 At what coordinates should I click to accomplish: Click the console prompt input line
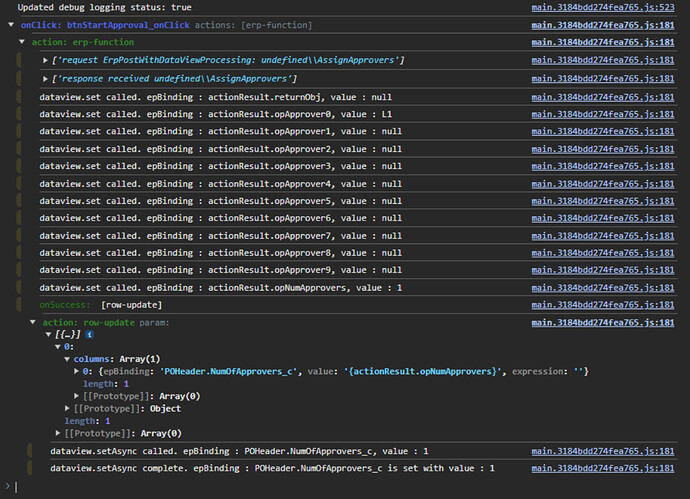click(348, 487)
